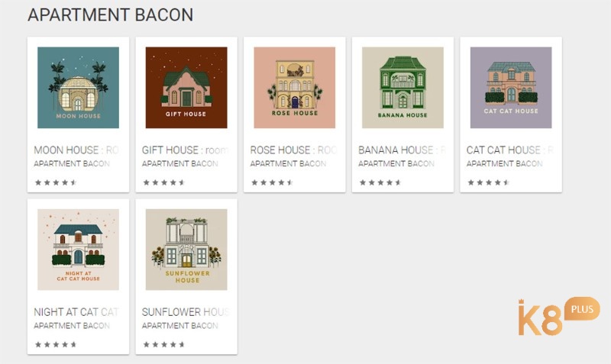
Task: Open the Gift House app icon
Action: pos(186,88)
